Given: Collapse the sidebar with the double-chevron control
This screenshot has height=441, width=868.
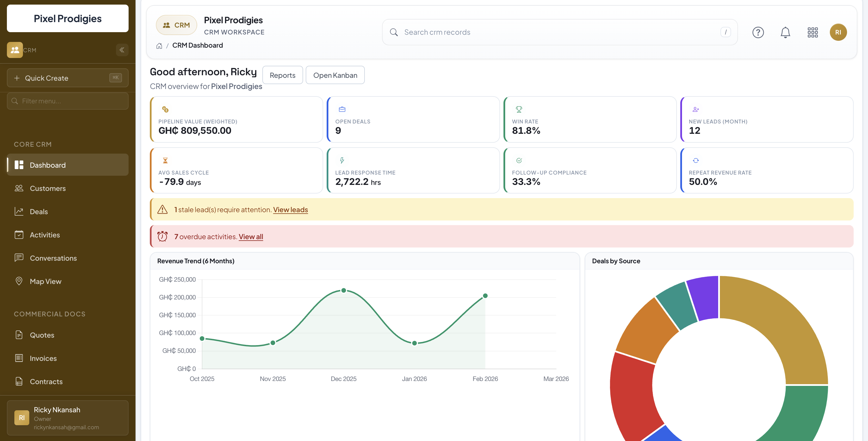Looking at the screenshot, I should click(122, 50).
